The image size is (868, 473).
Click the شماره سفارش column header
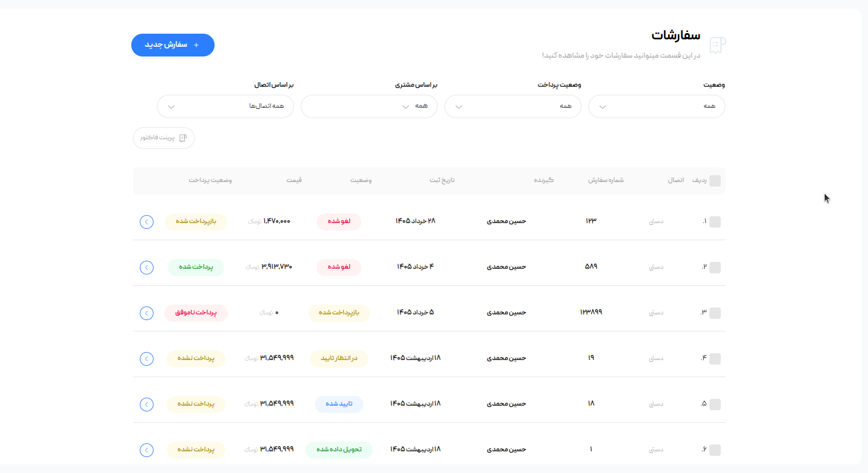coord(606,180)
